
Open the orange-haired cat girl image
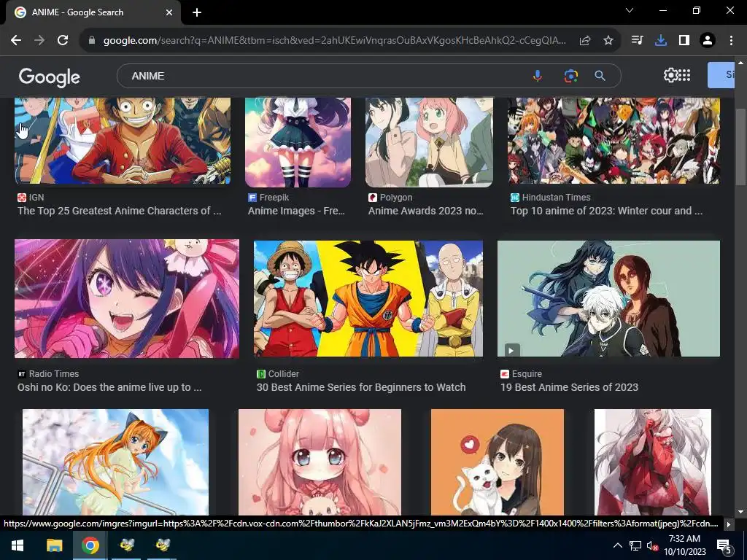click(115, 462)
